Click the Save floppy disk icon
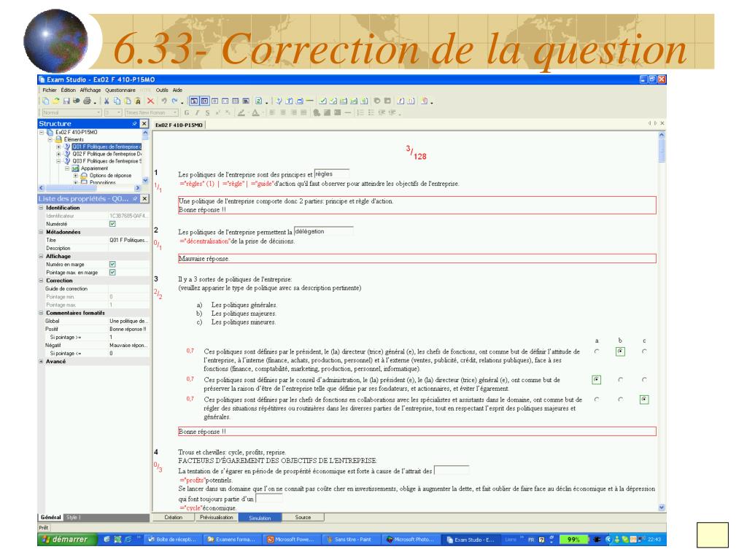The width and height of the screenshot is (747, 560). tap(66, 101)
